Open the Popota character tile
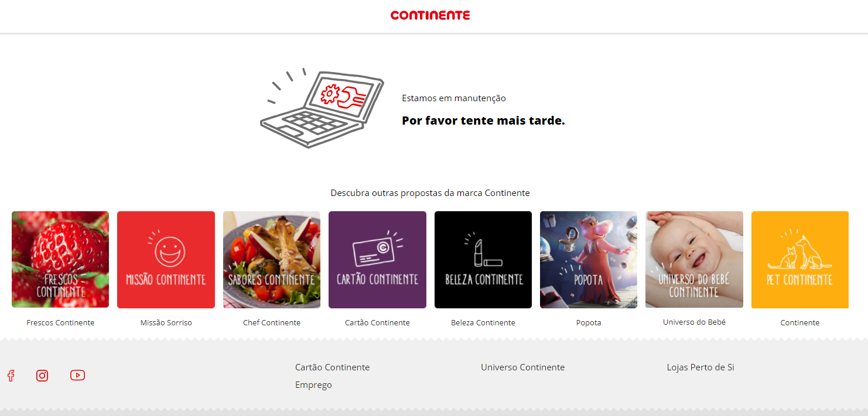868x416 pixels. pos(589,259)
